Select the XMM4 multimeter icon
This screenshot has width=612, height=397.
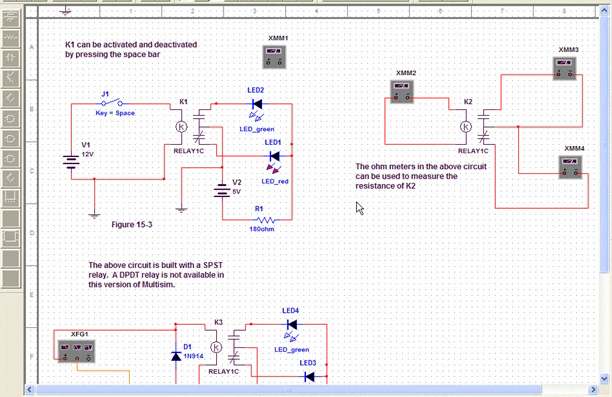(570, 167)
